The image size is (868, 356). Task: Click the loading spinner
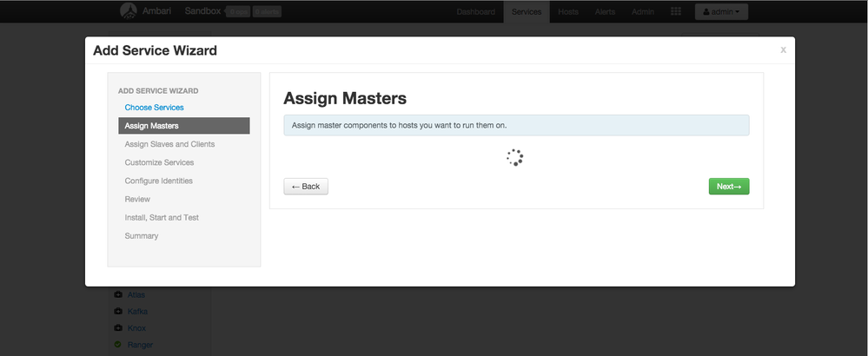(x=515, y=157)
